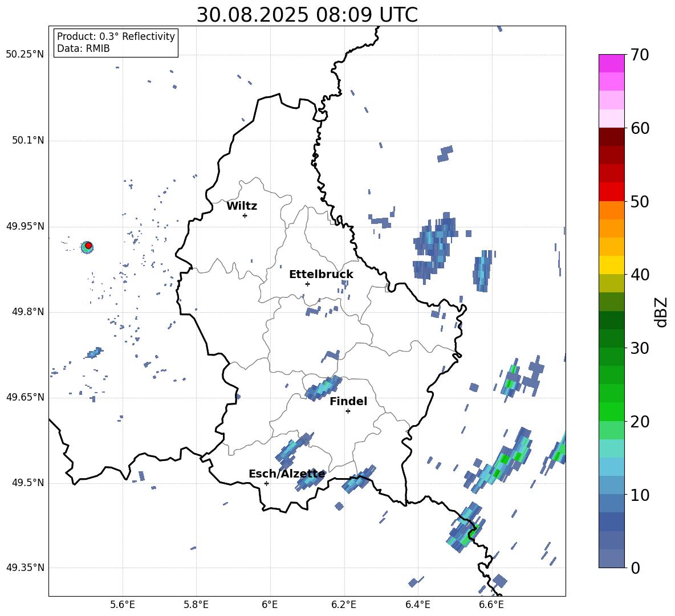675x616 pixels.
Task: Click the colorbar tick value 60
Action: click(640, 128)
